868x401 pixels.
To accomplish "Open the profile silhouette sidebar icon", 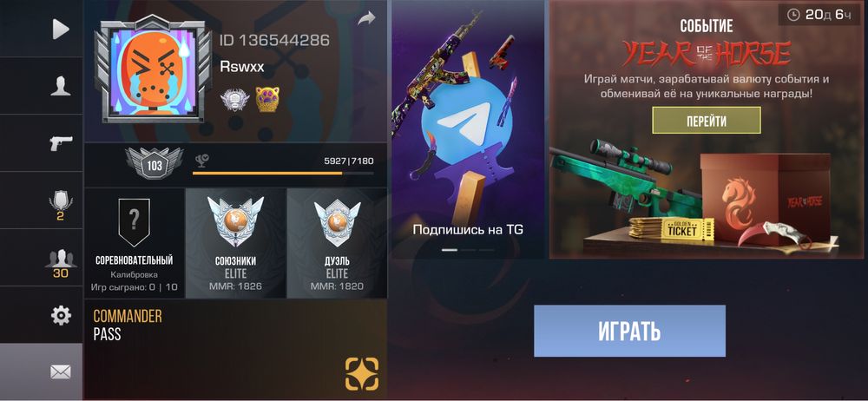I will (x=61, y=87).
